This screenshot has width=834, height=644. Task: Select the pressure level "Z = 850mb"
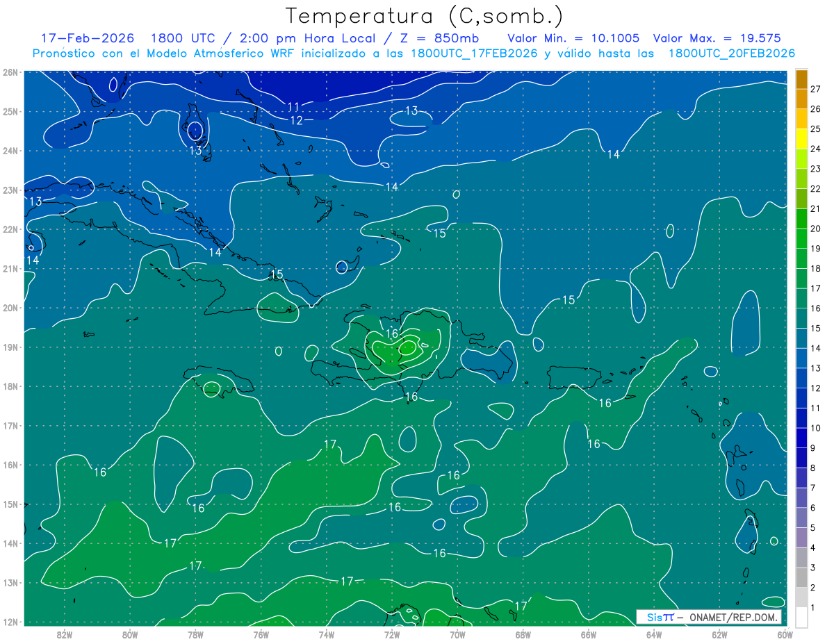(441, 38)
